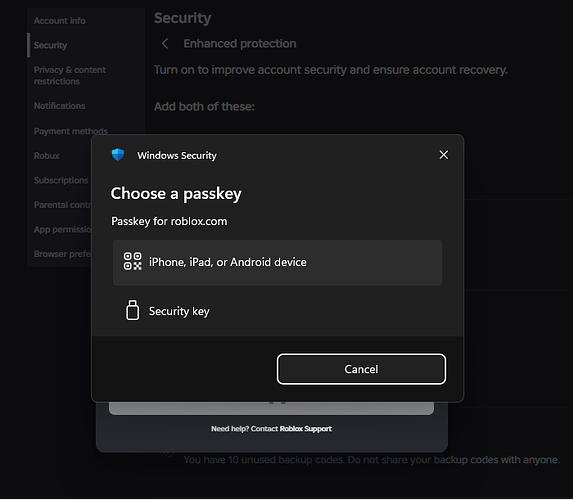Click the Windows Security dialog title
Image resolution: width=573 pixels, height=500 pixels.
(177, 156)
